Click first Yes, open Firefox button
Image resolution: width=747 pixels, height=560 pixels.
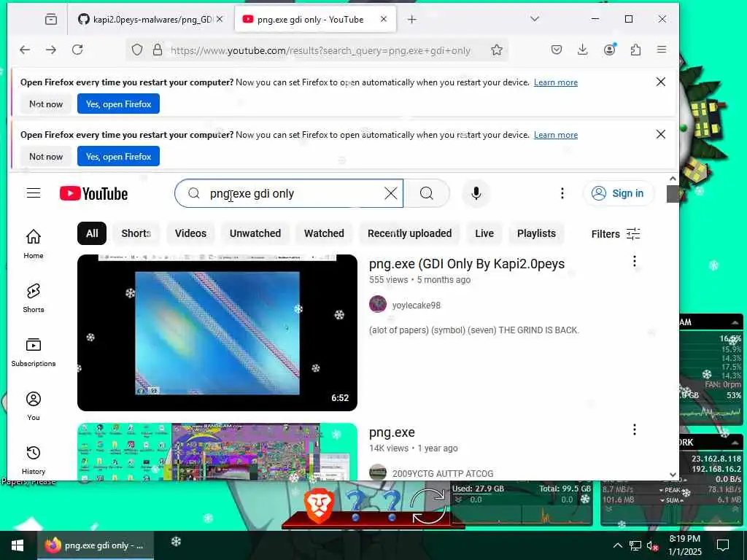tap(118, 104)
